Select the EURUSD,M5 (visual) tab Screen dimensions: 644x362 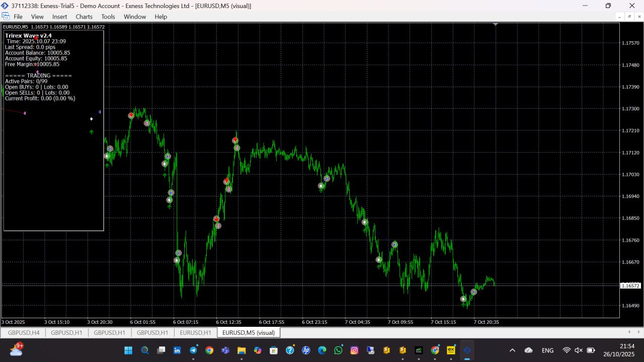click(249, 333)
